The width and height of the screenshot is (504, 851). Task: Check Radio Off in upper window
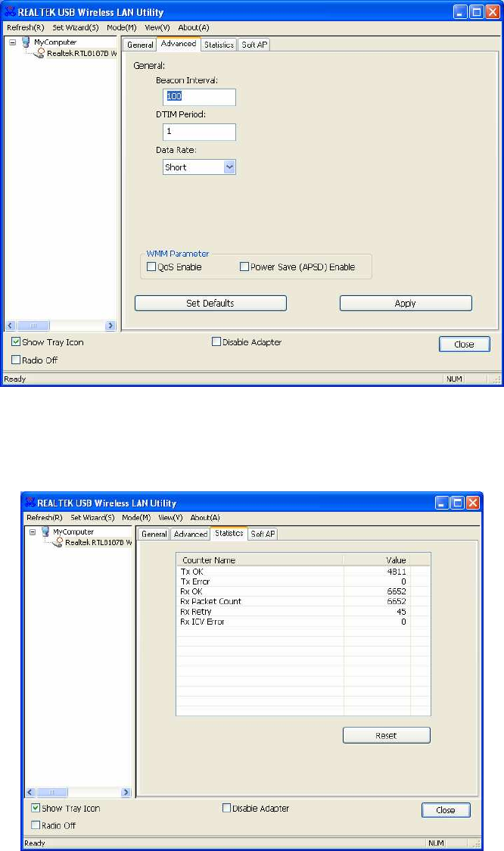(x=17, y=360)
